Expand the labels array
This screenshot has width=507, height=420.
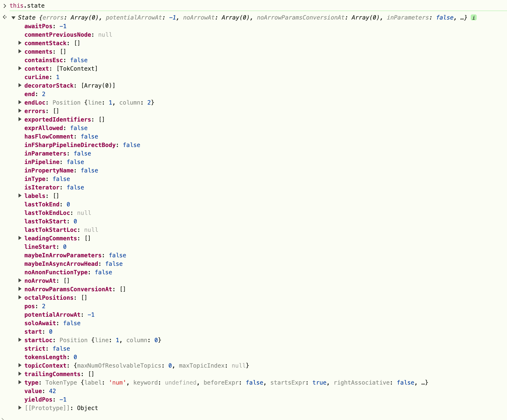coord(20,196)
